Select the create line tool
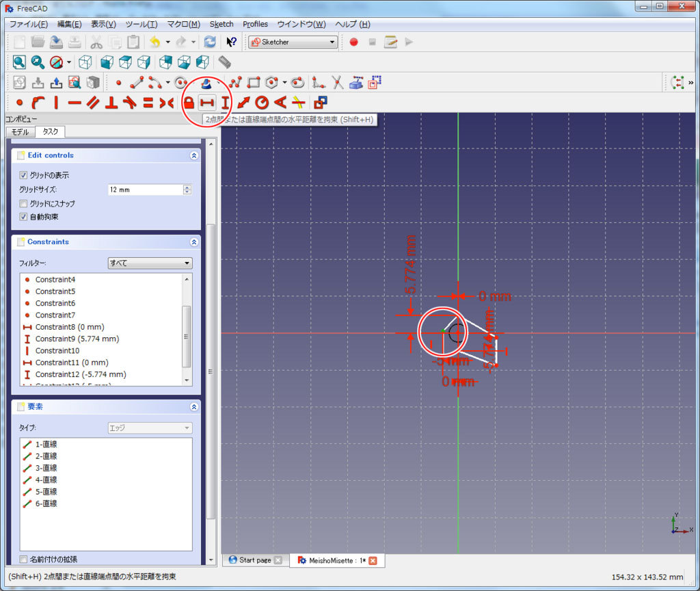 [137, 83]
